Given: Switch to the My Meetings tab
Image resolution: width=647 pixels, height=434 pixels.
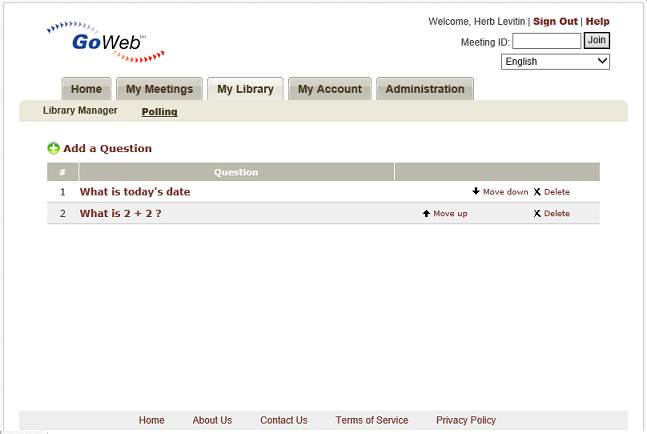Looking at the screenshot, I should [x=159, y=89].
